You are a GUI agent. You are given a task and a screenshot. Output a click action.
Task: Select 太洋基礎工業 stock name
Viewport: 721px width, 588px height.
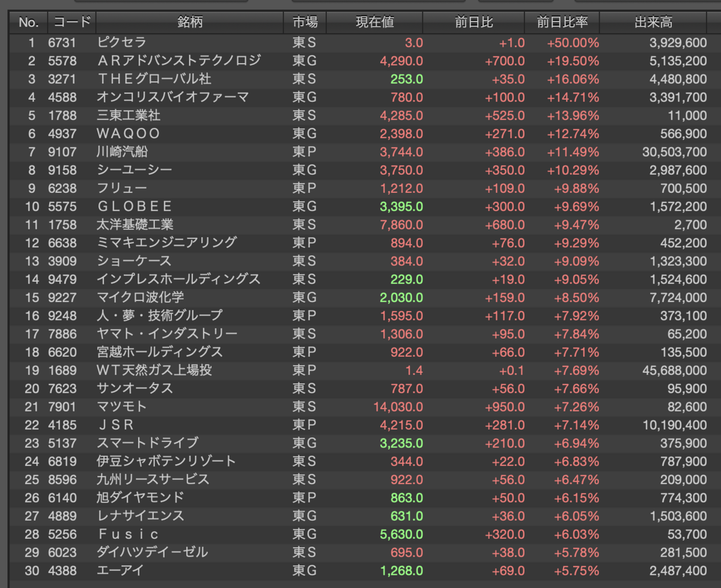click(x=135, y=225)
